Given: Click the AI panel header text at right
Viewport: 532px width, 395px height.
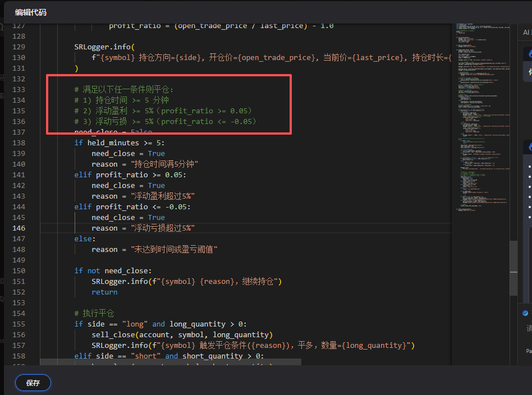Looking at the screenshot, I should 528,32.
